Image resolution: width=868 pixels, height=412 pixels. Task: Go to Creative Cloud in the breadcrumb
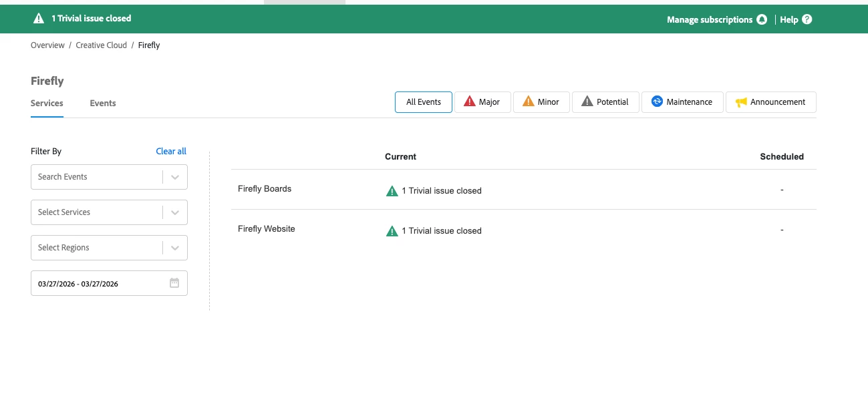[101, 45]
